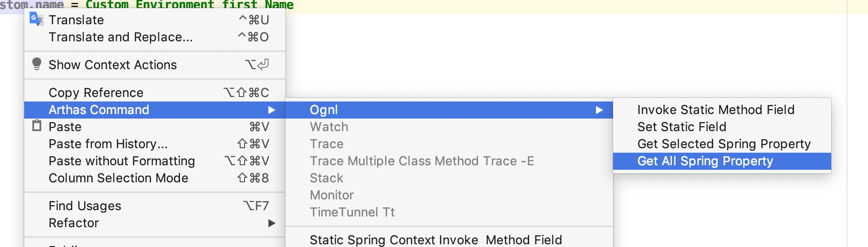Expand the Refactor submenu arrow
The width and height of the screenshot is (868, 247).
[x=272, y=223]
